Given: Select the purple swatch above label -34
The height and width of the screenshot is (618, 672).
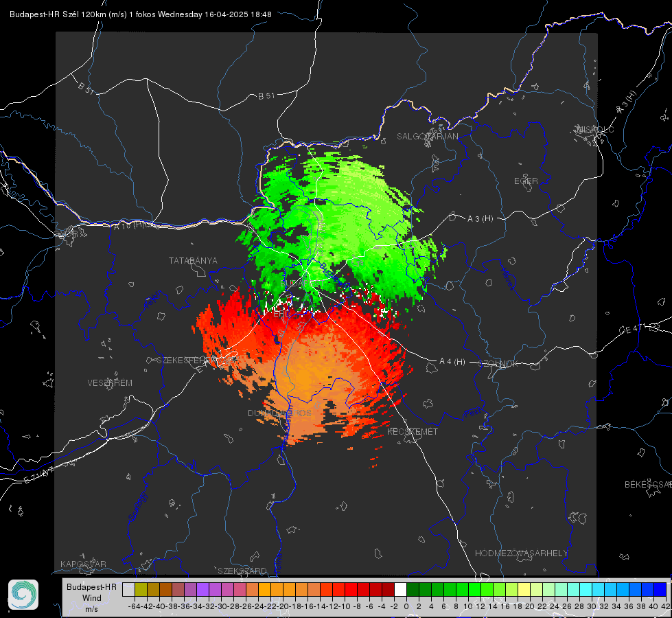Looking at the screenshot, I should click(x=202, y=590).
